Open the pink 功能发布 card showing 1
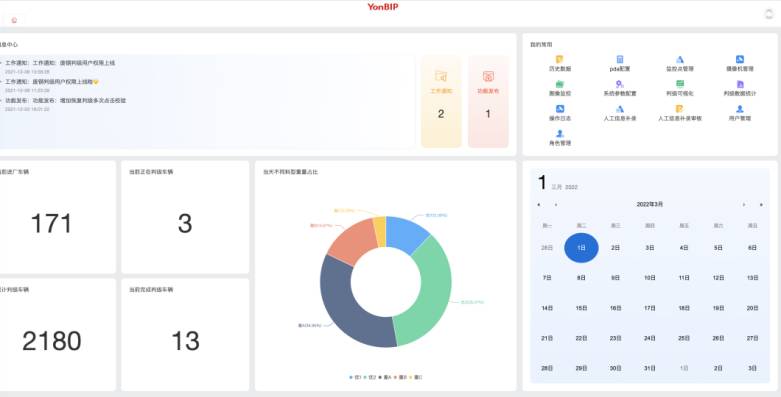Viewport: 781px width, 397px height. pyautogui.click(x=488, y=101)
